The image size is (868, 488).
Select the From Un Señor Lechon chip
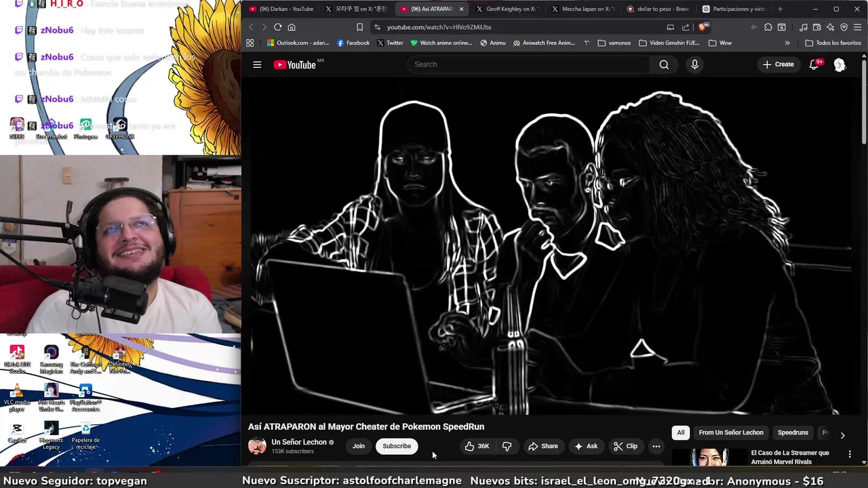[731, 432]
